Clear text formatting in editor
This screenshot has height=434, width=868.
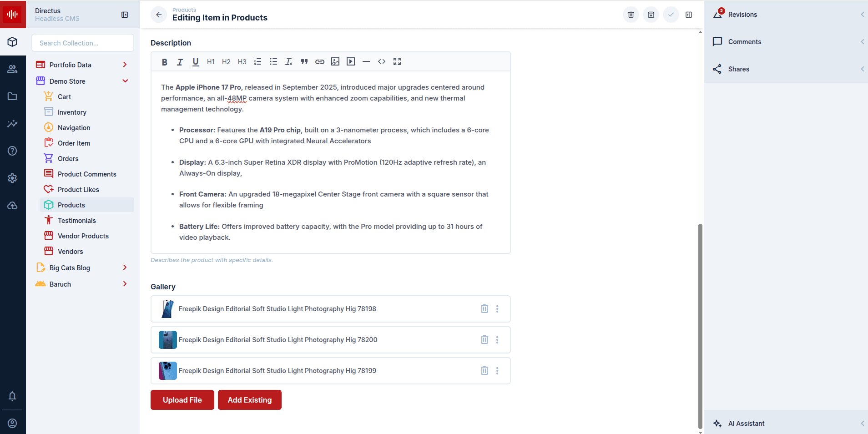pyautogui.click(x=289, y=62)
